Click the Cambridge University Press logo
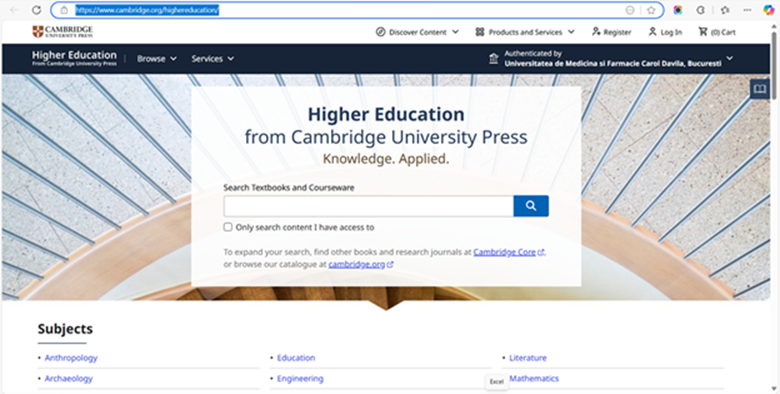The width and height of the screenshot is (780, 394). point(62,32)
